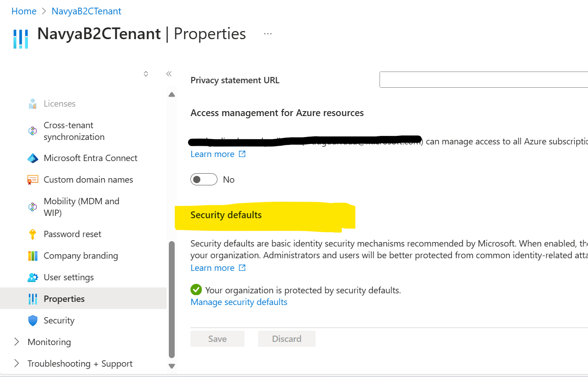Click the Properties sidebar icon
Screen dimensions: 588x377
33,299
